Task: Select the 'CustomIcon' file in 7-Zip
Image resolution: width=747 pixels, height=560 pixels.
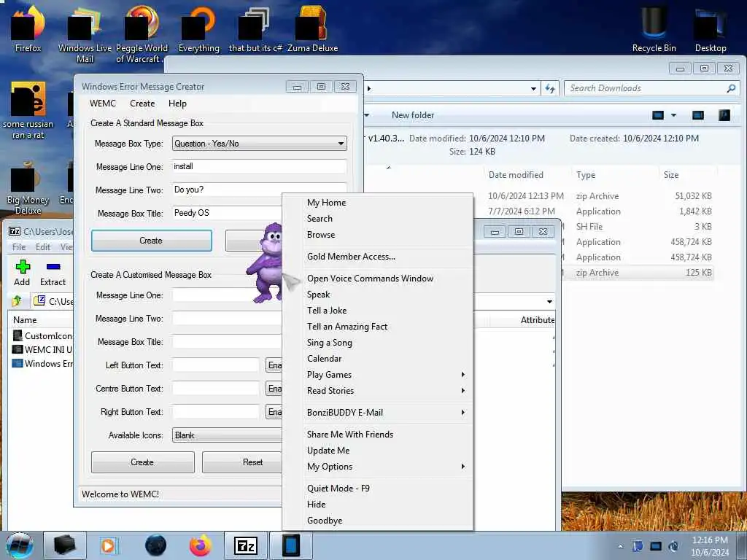Action: (x=43, y=335)
